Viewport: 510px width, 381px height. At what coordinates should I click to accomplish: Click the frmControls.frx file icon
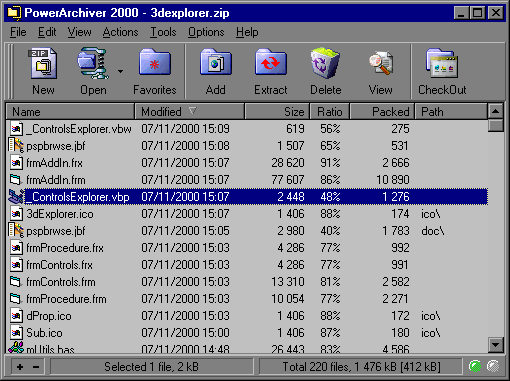[16, 265]
